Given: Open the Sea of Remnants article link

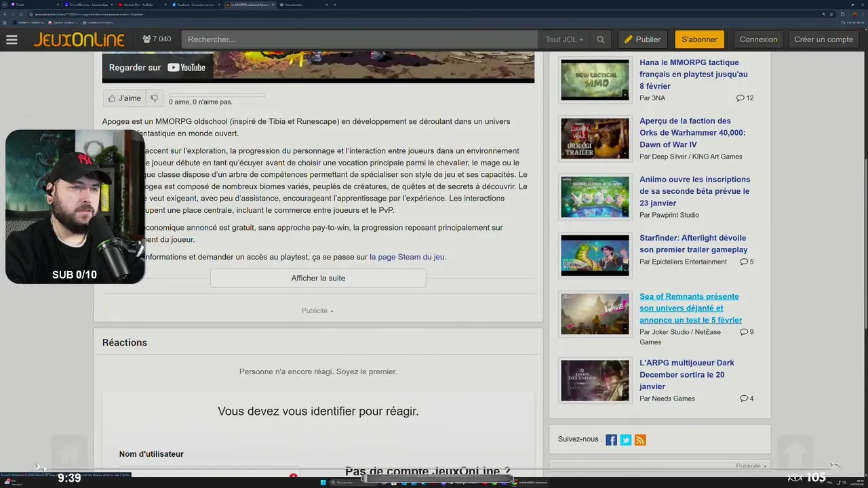Looking at the screenshot, I should click(x=691, y=308).
